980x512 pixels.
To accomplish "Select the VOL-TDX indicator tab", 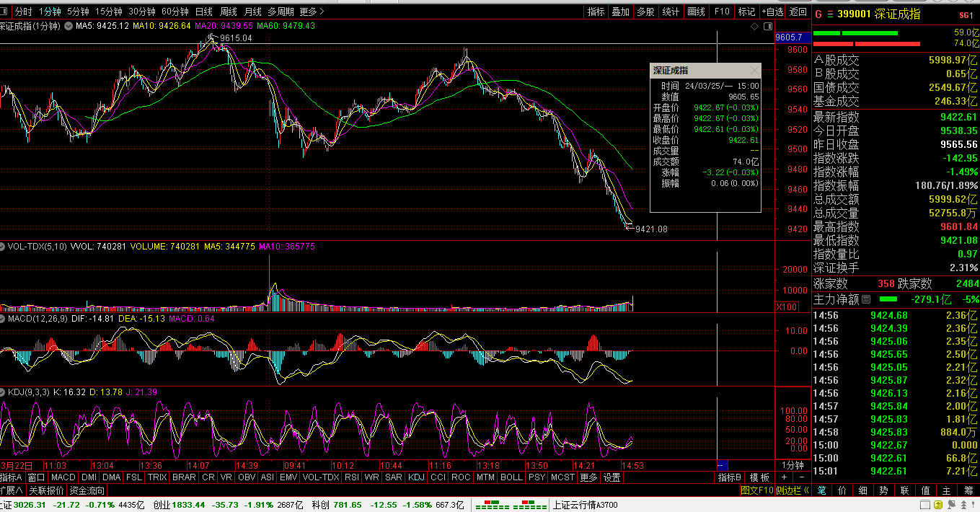I will (x=321, y=477).
